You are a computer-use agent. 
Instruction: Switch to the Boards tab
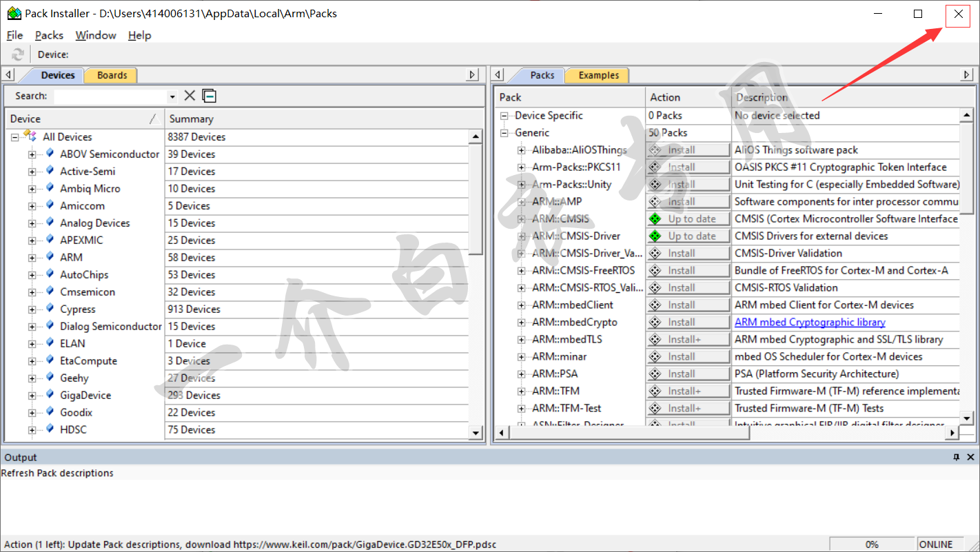click(x=112, y=75)
